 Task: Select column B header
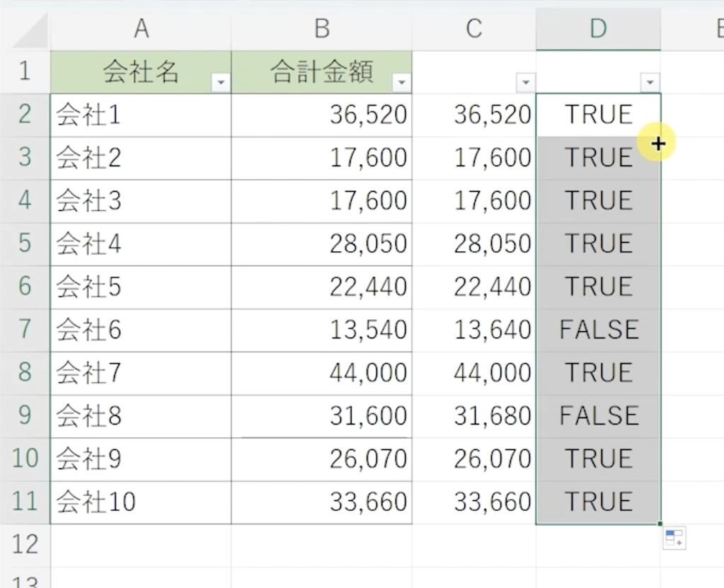click(x=321, y=29)
